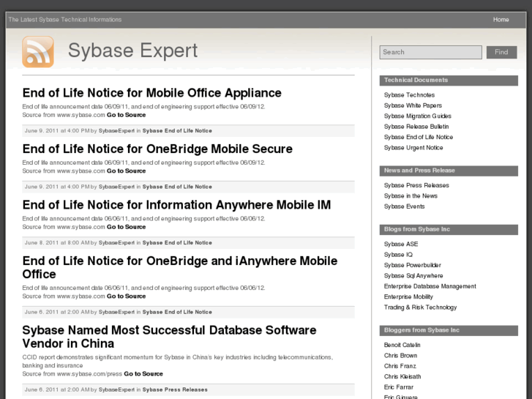The width and height of the screenshot is (532, 399).
Task: Open blogger Benoit Catelin's link
Action: 402,345
